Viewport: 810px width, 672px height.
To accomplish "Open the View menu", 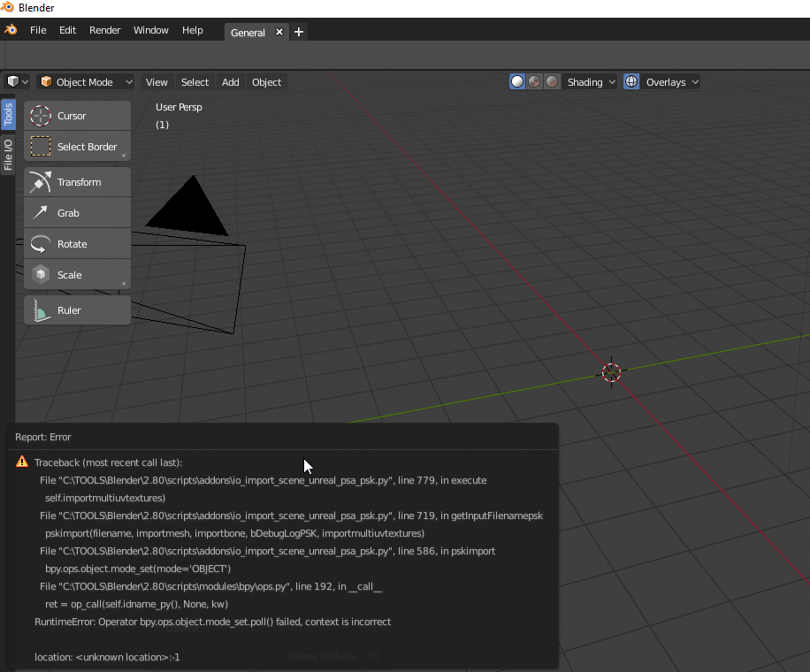I will click(157, 81).
